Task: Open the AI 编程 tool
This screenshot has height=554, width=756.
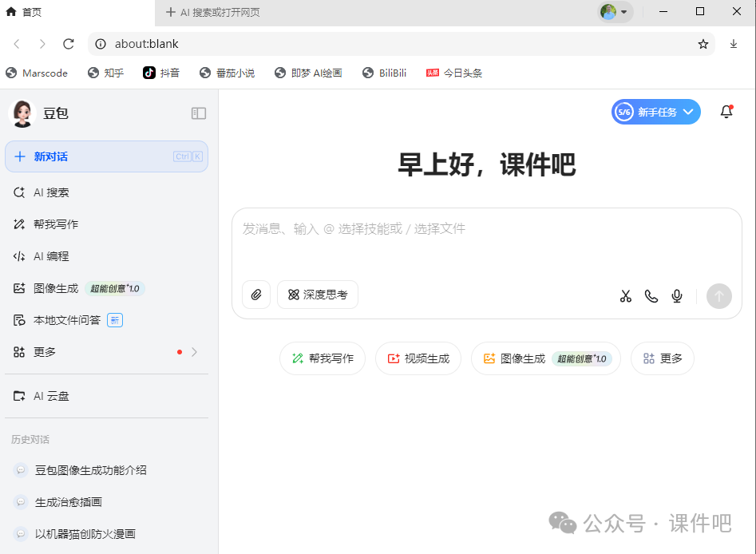Action: [50, 255]
